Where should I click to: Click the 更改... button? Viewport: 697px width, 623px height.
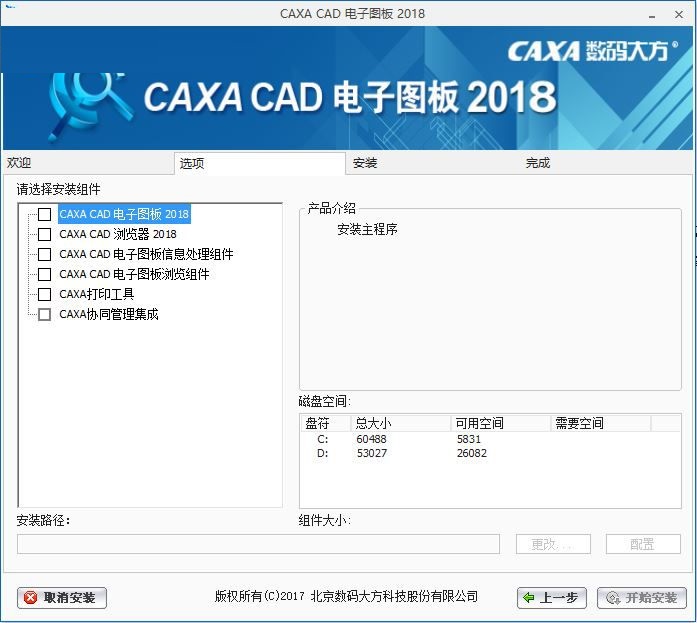point(553,544)
